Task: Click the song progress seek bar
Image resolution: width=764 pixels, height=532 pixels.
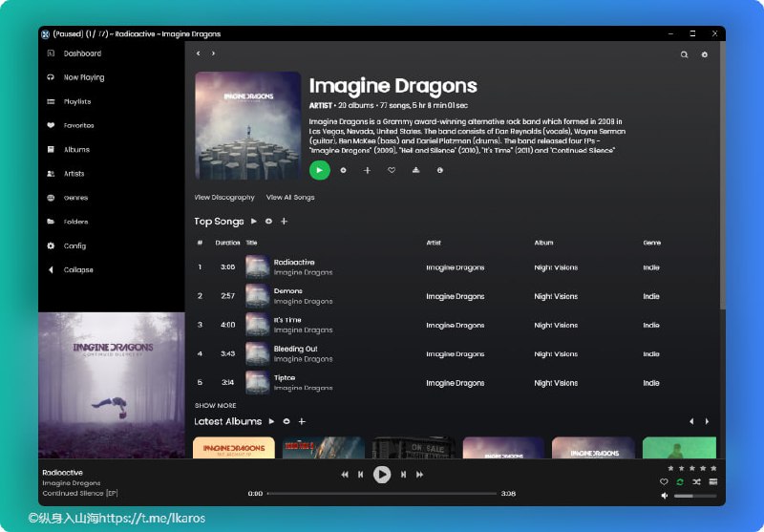Action: tap(382, 494)
